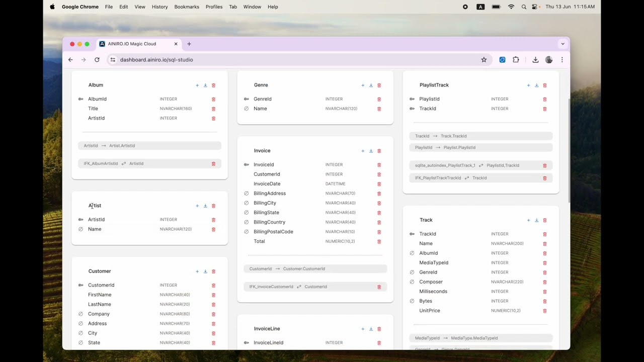644x362 pixels.
Task: Click the ArtistId to Artist.ArtistId foreign key
Action: pyautogui.click(x=149, y=146)
